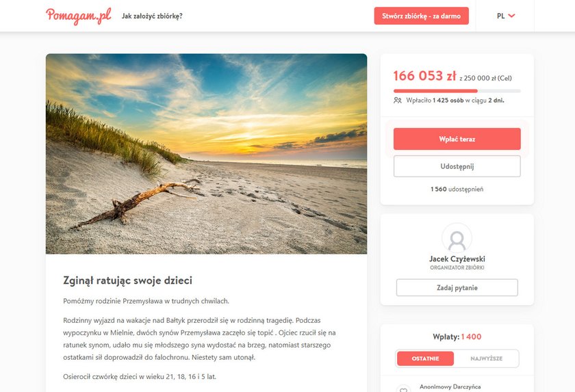Click the 'Wpłaty: 1 400' heading
The image size is (575, 392).
tap(457, 337)
